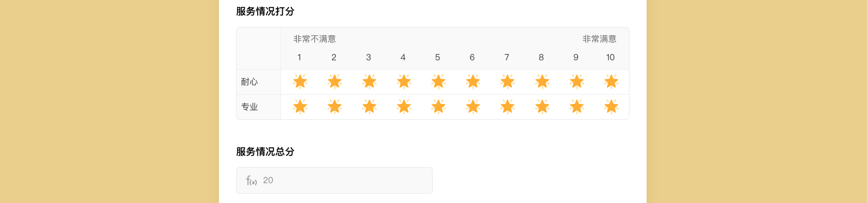Select the 耐心 row label
Viewport: 868px width, 203px height.
point(250,82)
